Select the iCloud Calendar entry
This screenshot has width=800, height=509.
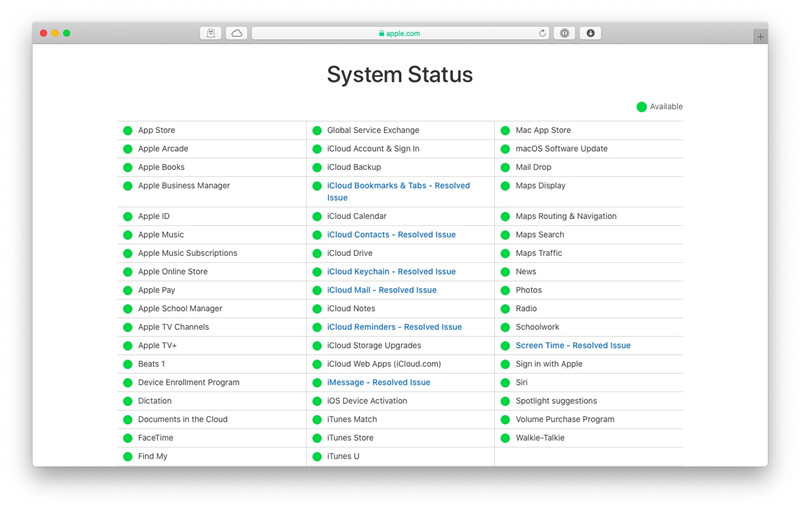pyautogui.click(x=357, y=216)
